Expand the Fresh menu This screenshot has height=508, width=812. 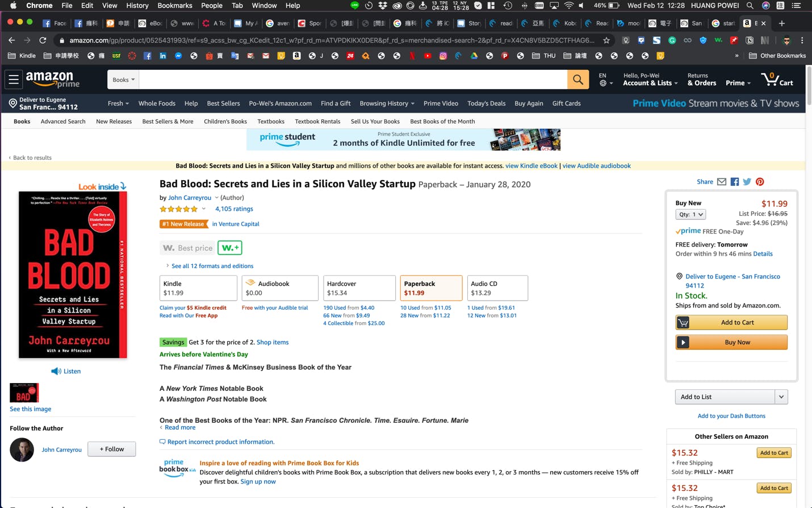tap(118, 103)
